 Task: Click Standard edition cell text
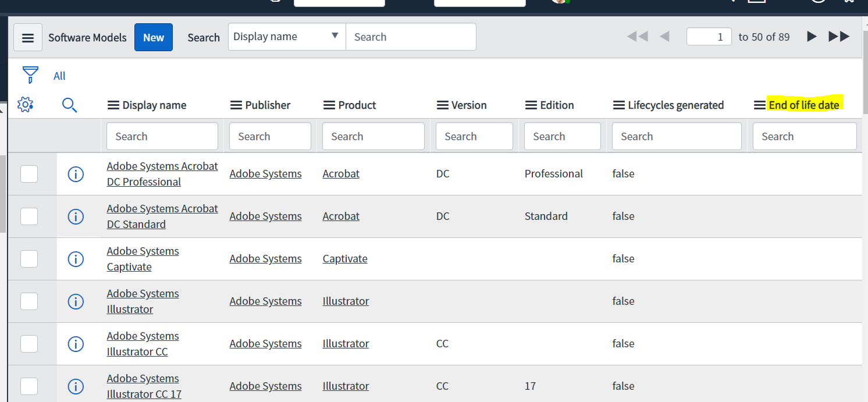(546, 216)
